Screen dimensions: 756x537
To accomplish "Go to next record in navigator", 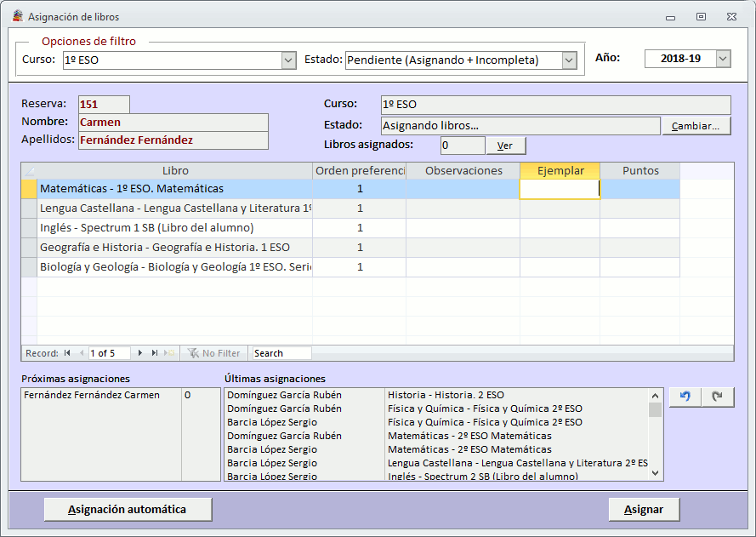I will coord(140,353).
